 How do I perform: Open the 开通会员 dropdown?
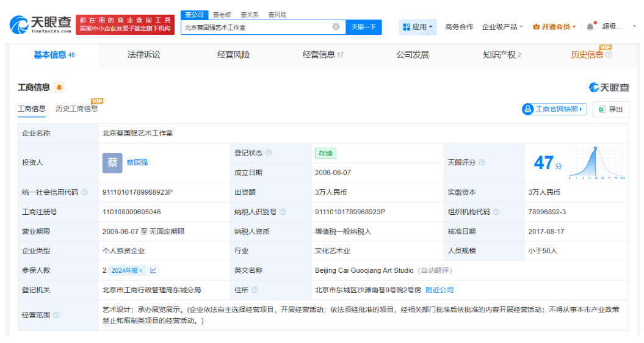(554, 27)
